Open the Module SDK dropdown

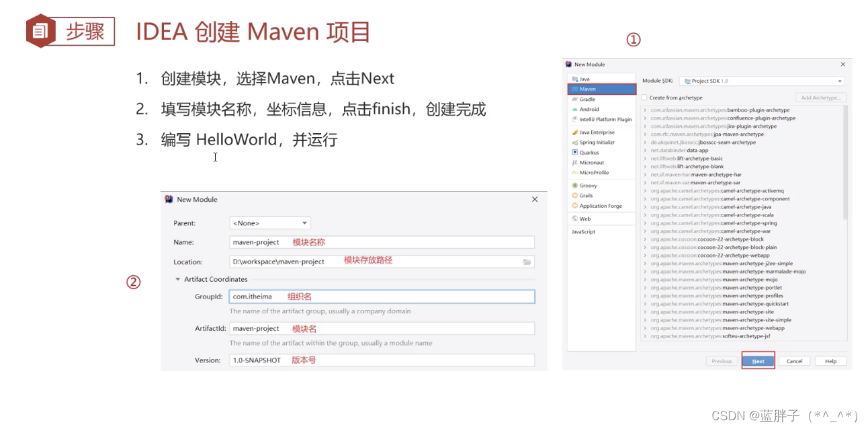point(761,81)
